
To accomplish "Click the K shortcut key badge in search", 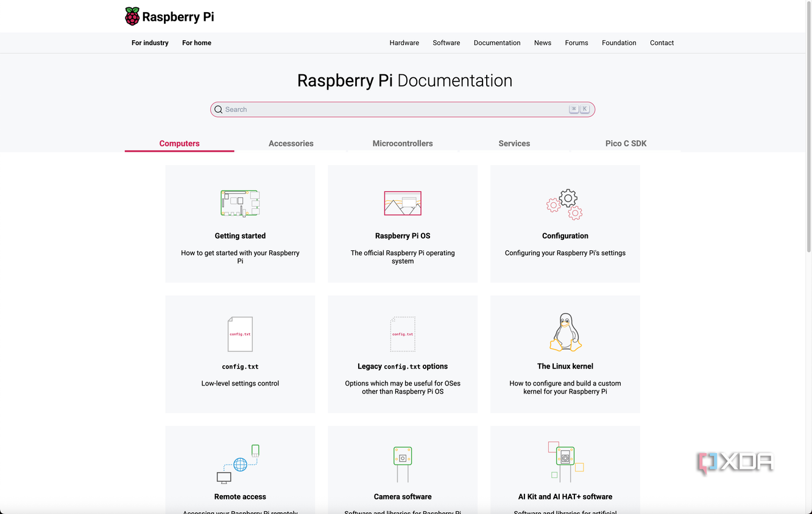I will click(585, 109).
